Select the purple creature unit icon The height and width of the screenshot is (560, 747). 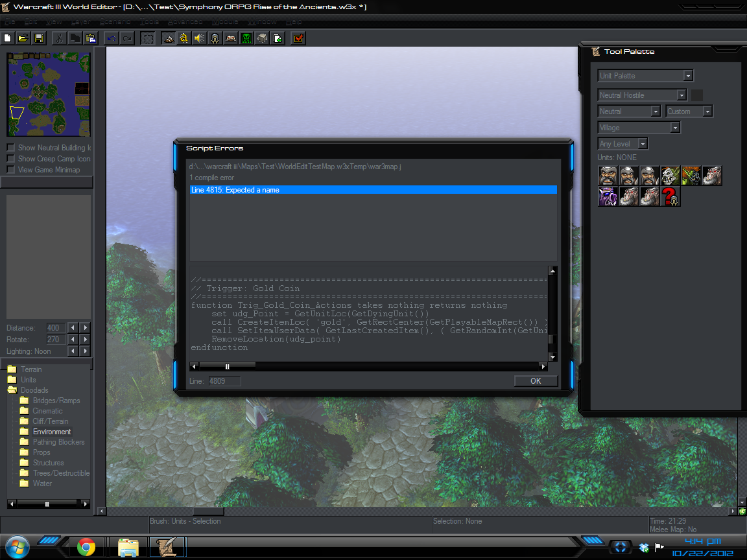608,196
